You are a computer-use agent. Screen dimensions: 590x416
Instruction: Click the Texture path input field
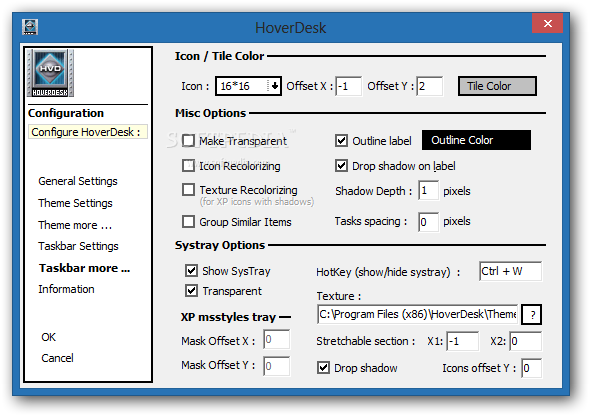(x=418, y=314)
